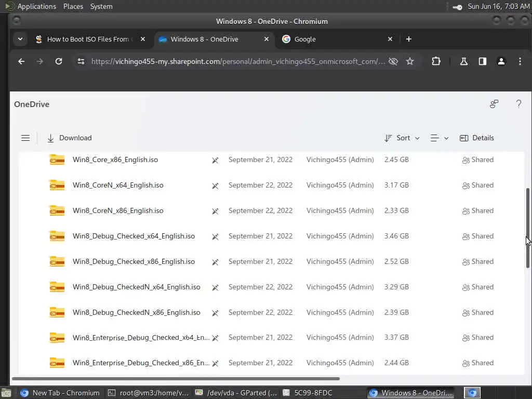Viewport: 532px width, 399px height.
Task: Click Shared status for Win8_Debug_Checked_x64_English.iso
Action: tap(478, 236)
